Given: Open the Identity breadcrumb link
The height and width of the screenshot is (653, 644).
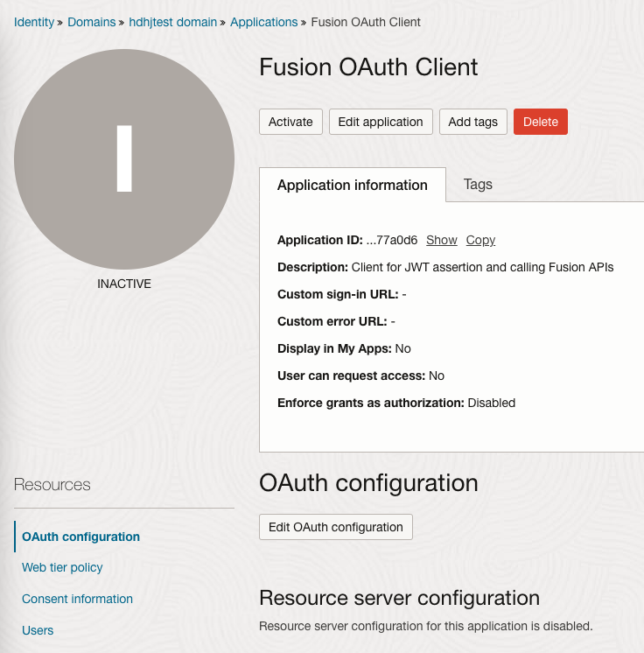Looking at the screenshot, I should [34, 22].
